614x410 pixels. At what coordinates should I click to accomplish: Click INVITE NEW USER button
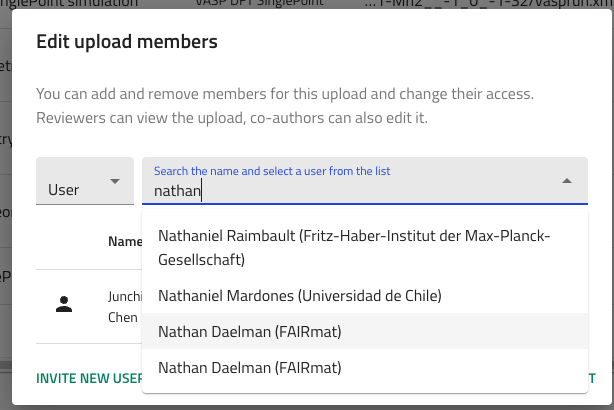click(x=88, y=378)
